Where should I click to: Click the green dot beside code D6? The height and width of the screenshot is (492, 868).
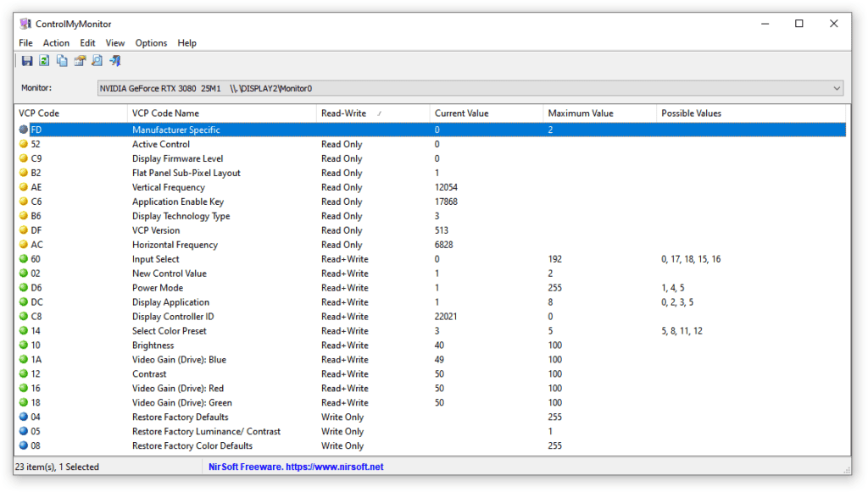pos(23,287)
